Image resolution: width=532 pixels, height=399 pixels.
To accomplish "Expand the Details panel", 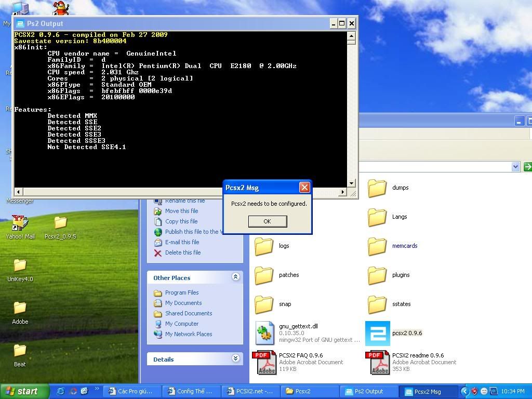I will point(235,358).
